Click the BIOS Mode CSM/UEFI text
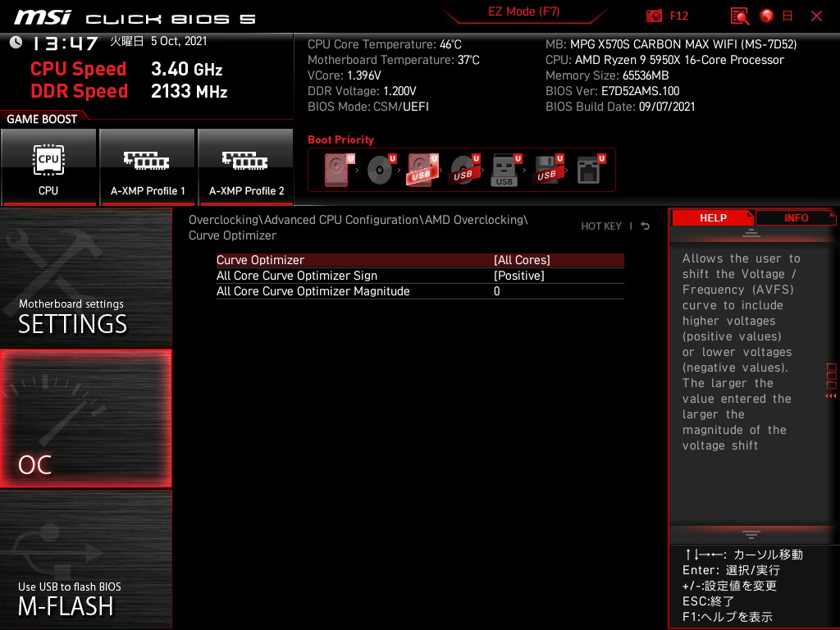Image resolution: width=840 pixels, height=630 pixels. [368, 107]
